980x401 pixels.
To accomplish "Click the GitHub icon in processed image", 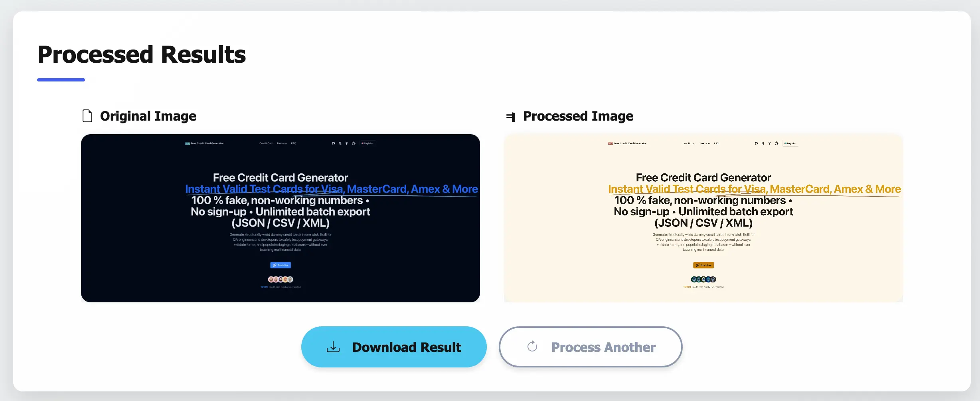I will 756,143.
